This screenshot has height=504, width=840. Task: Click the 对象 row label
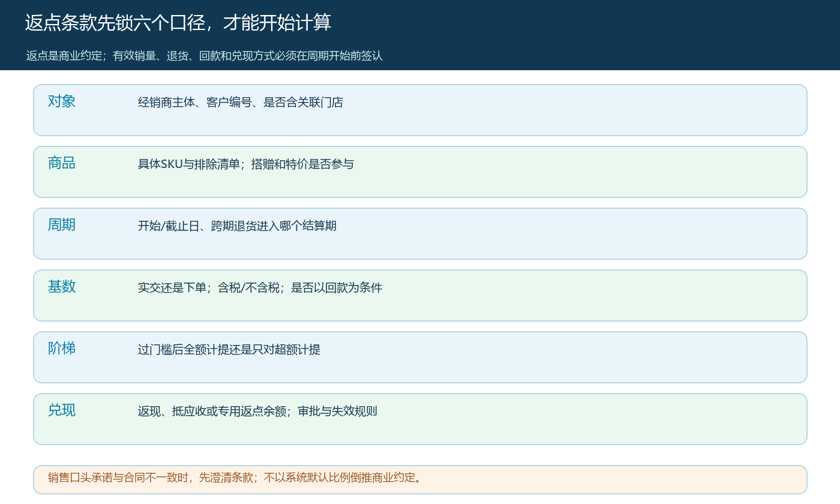tap(62, 101)
